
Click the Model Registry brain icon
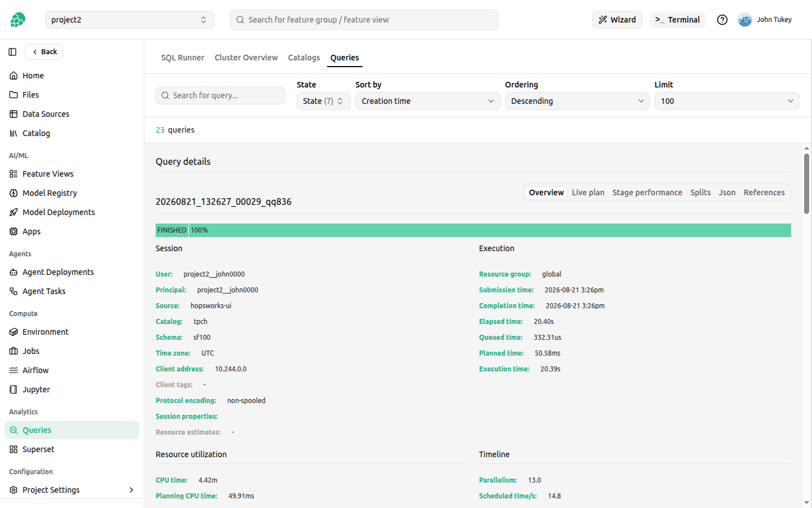[x=14, y=193]
